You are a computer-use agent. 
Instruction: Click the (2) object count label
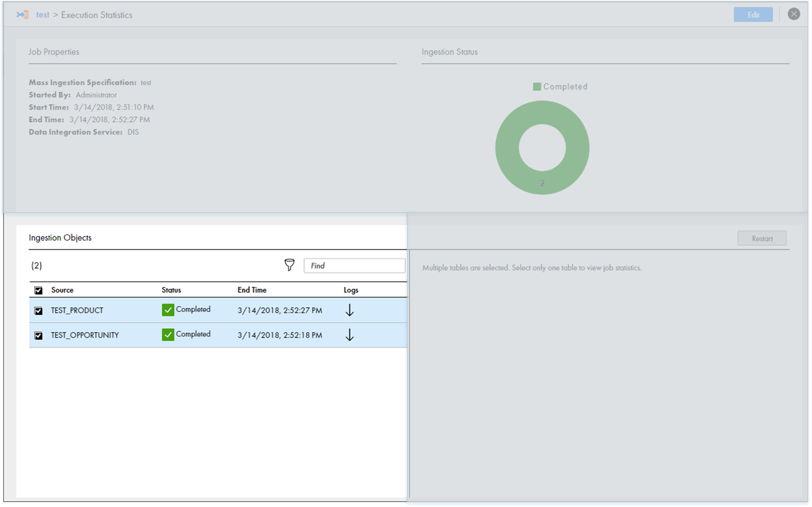[37, 266]
